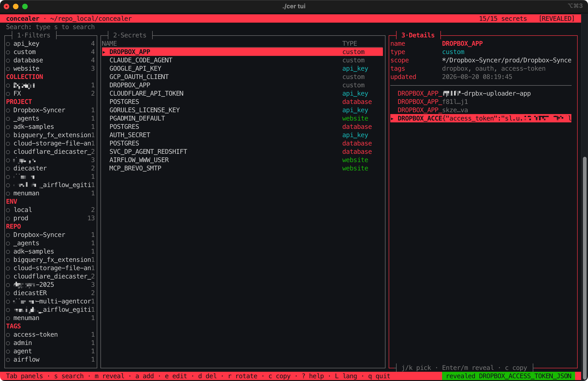Click the revealed DROPBOX_ACCESS_TOKEN_JSON status message
This screenshot has height=381, width=588.
coord(509,376)
